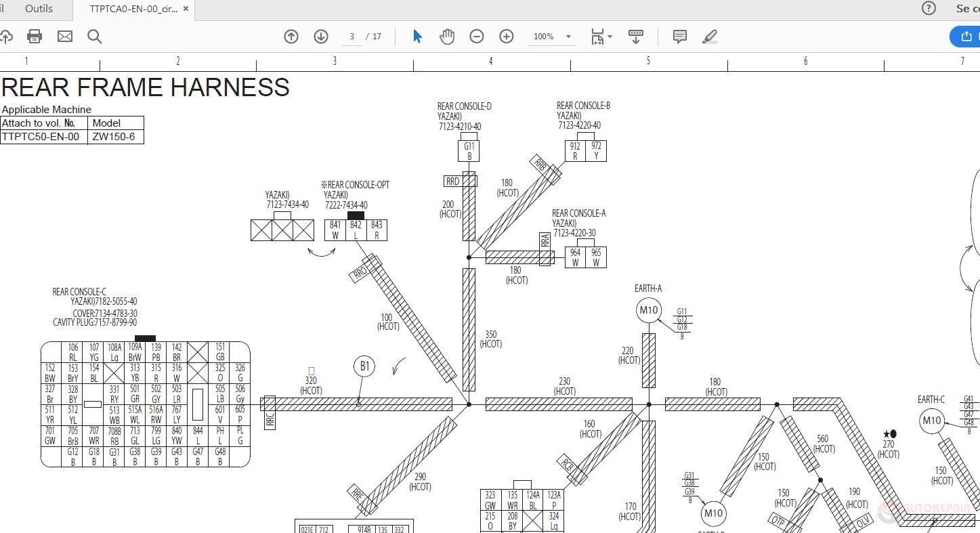Click the 912 R connector cell
Image resolution: width=980 pixels, height=533 pixels.
[x=575, y=151]
